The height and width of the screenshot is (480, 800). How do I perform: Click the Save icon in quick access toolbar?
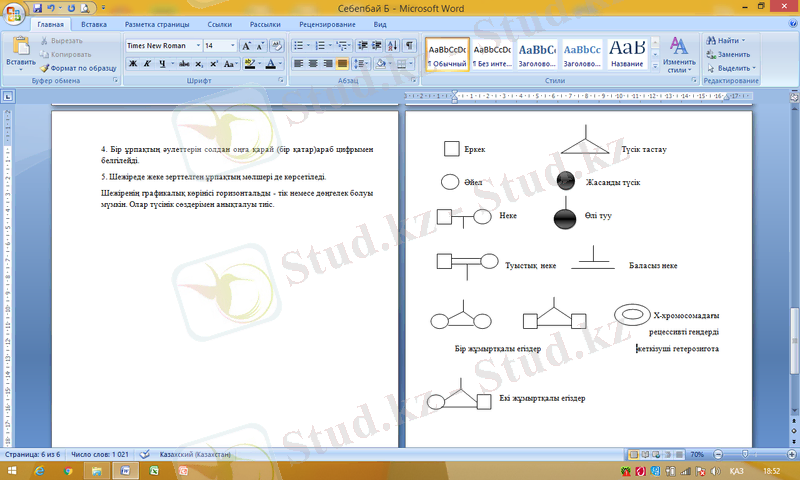(x=37, y=6)
